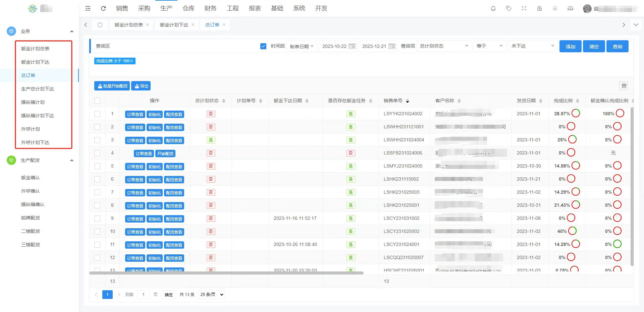Image resolution: width=644 pixels, height=312 pixels.
Task: Click the page number input field
Action: pos(144,295)
